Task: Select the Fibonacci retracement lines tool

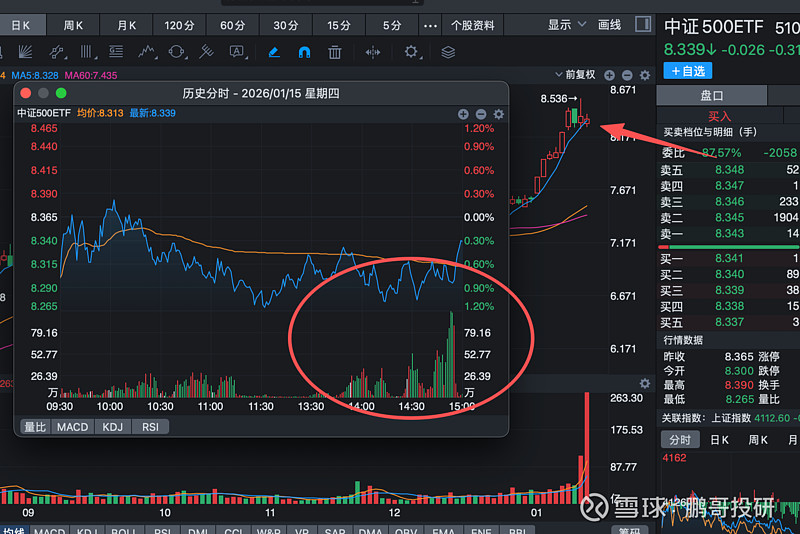Action: [116, 52]
